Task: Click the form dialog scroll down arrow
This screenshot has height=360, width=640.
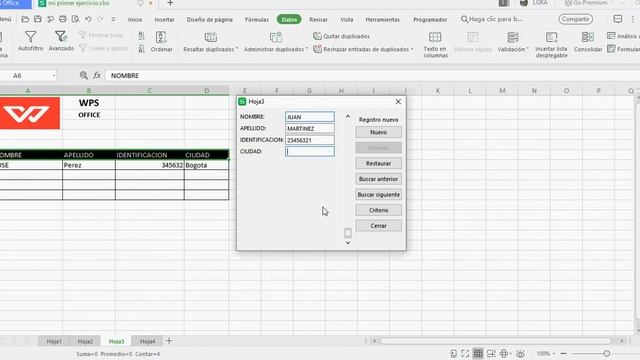Action: coord(348,242)
